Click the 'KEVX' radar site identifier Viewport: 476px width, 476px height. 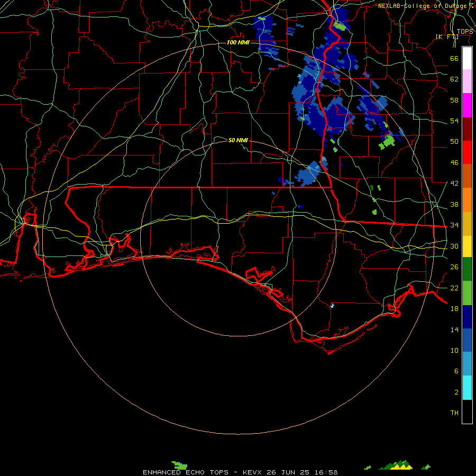coord(253,472)
